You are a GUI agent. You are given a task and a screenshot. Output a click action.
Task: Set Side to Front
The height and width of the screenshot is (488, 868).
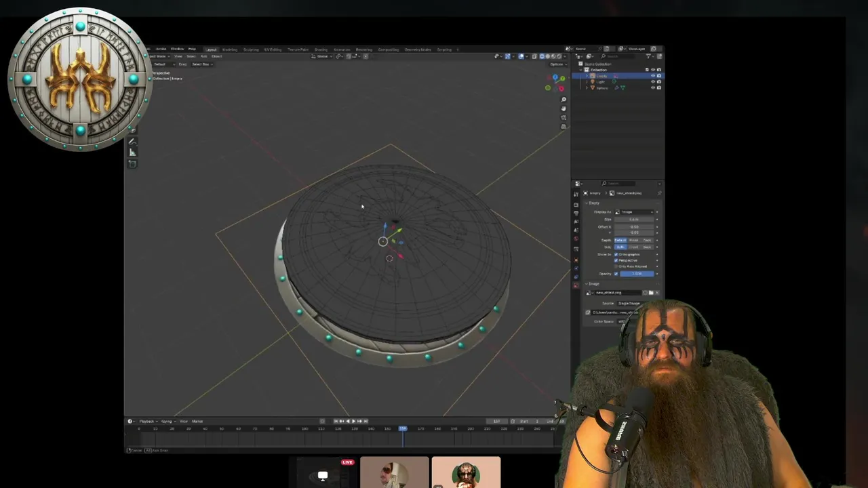(633, 247)
